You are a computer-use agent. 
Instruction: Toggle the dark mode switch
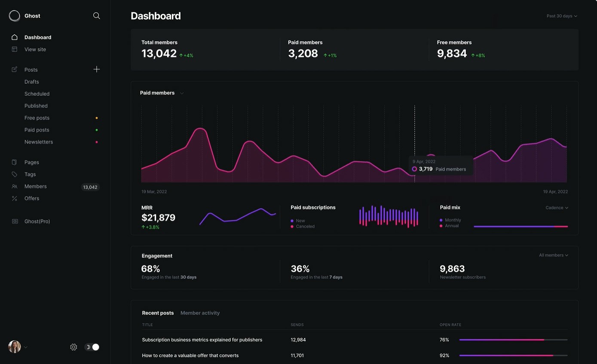(x=92, y=347)
